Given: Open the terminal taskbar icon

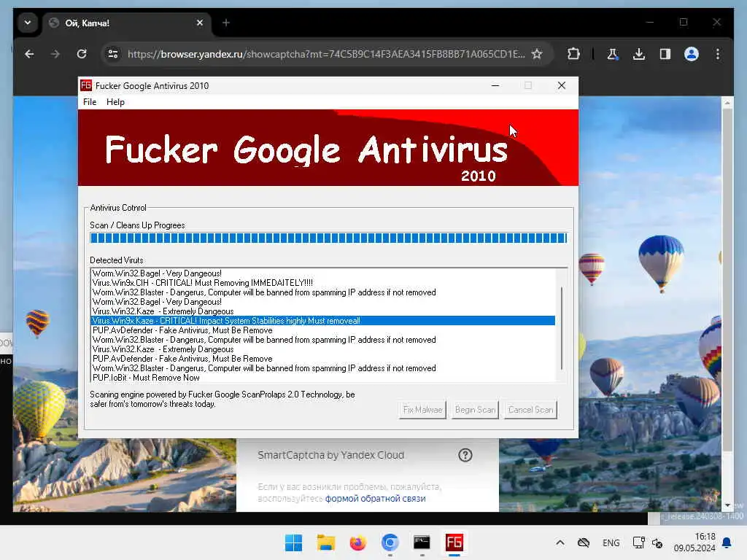Looking at the screenshot, I should pos(422,542).
